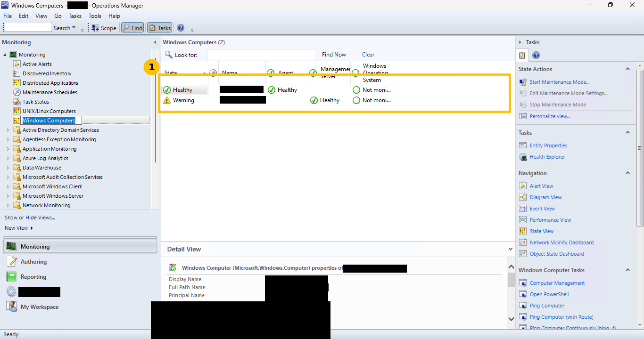Viewport: 644px width, 339px height.
Task: Click the Find Now button
Action: click(334, 55)
